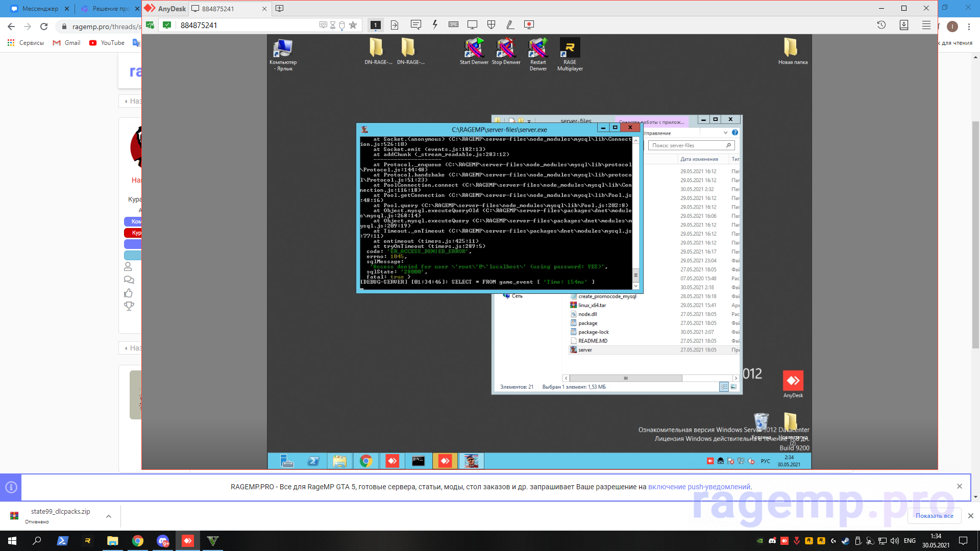
Task: Select package-lock file in Explorer
Action: point(593,332)
